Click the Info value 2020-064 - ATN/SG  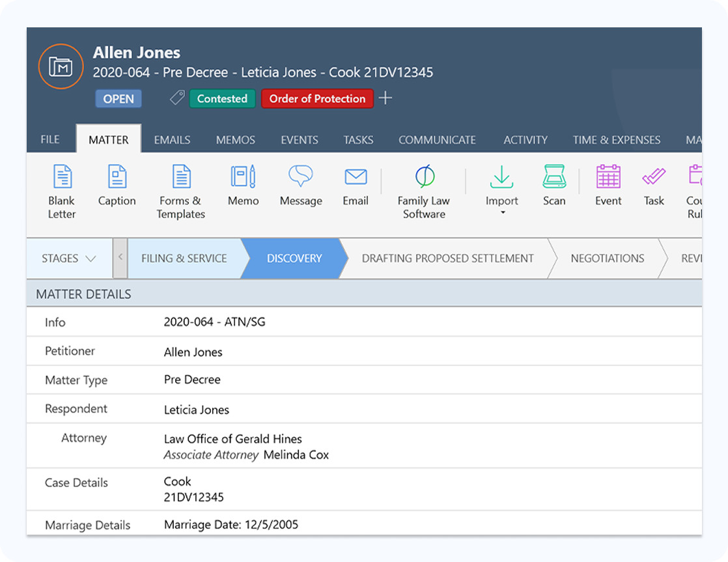214,322
